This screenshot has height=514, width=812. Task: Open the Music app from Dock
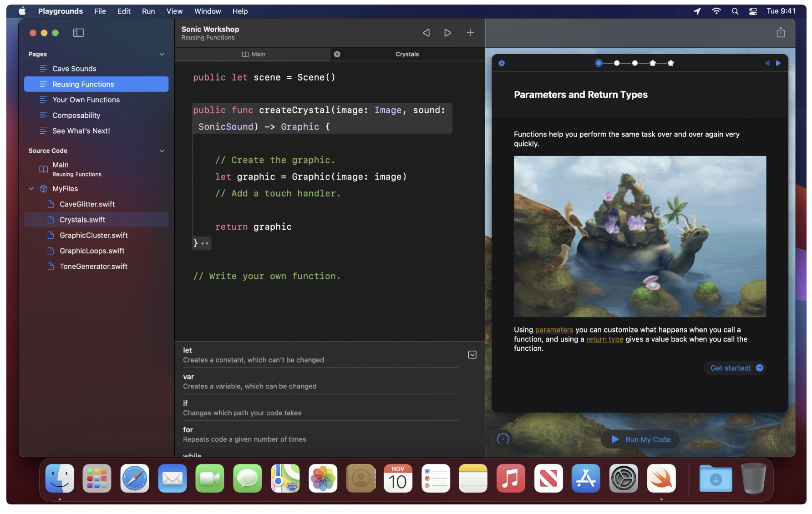coord(511,479)
